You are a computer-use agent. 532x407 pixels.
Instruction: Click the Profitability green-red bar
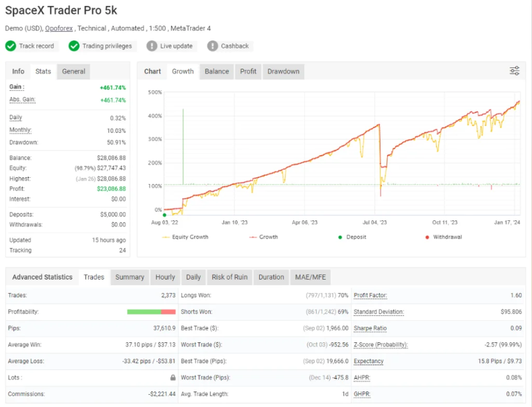point(152,312)
